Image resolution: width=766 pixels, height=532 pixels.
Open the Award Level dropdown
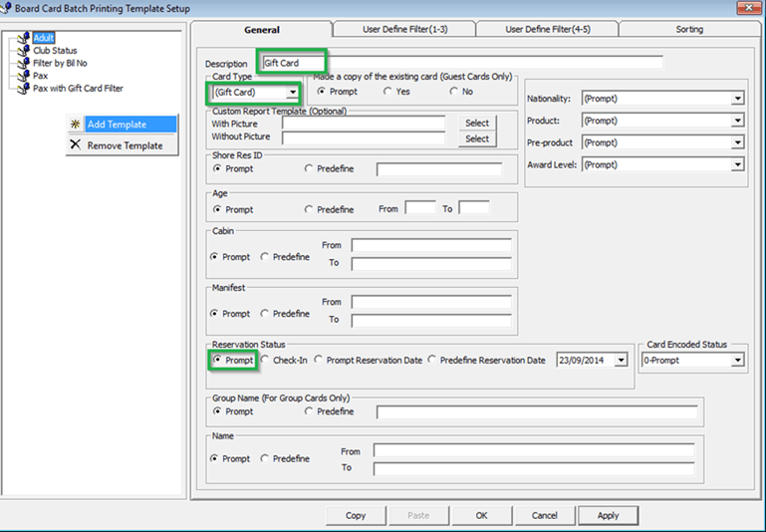[737, 164]
